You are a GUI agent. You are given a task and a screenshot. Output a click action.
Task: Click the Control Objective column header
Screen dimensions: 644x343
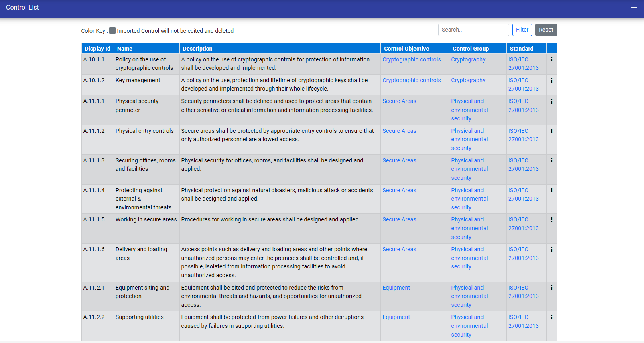point(406,49)
